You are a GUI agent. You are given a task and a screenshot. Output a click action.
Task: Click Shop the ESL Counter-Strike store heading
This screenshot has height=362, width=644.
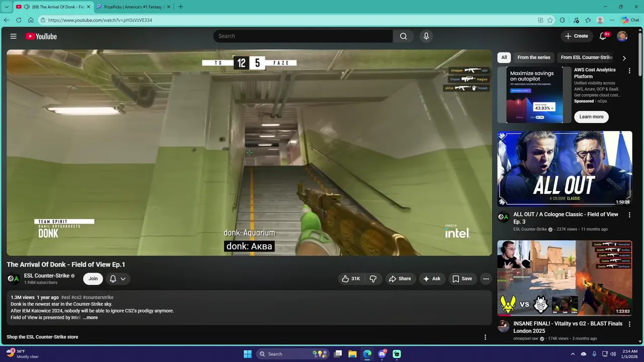coord(42,337)
